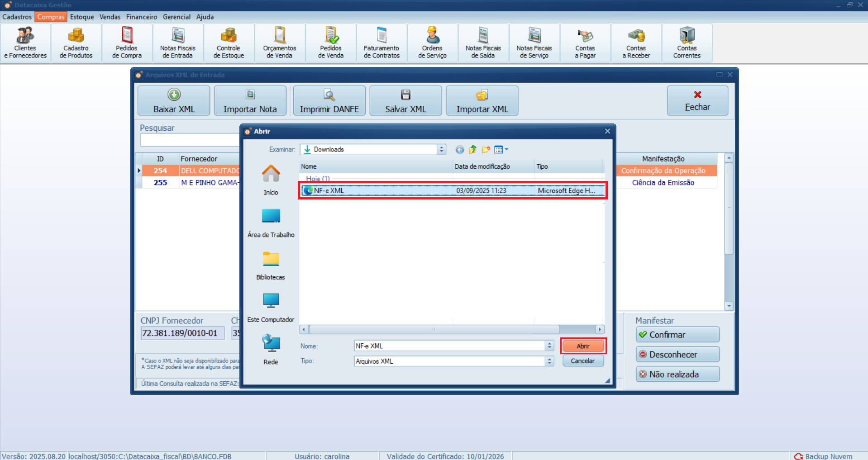This screenshot has width=868, height=460.
Task: Click Imprimir DANFE
Action: (x=329, y=100)
